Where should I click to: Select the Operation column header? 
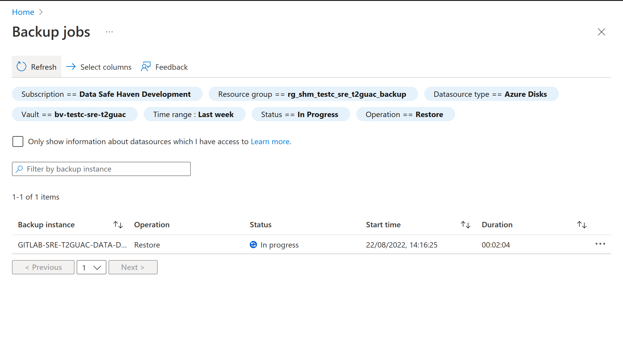pyautogui.click(x=152, y=225)
